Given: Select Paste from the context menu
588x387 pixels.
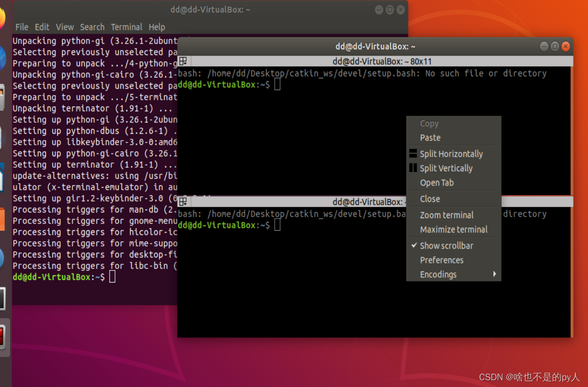Looking at the screenshot, I should click(430, 138).
